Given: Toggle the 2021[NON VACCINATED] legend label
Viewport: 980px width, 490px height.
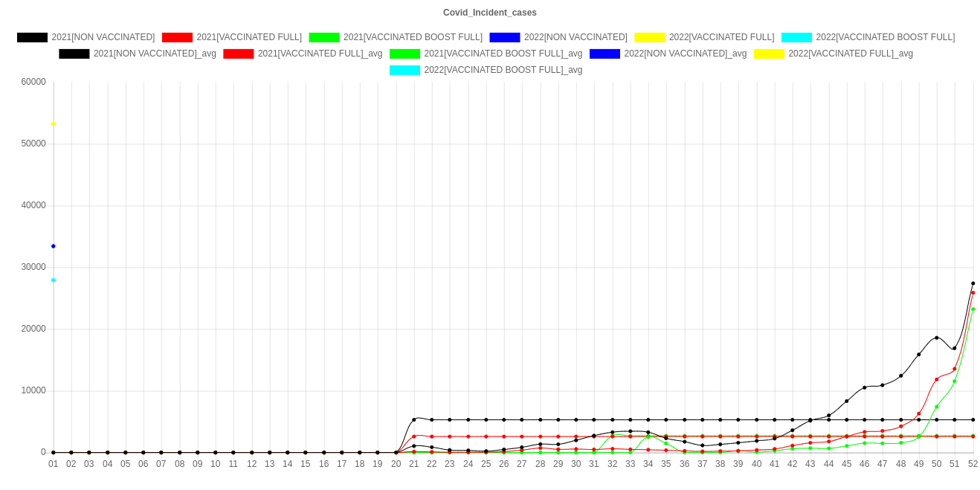Looking at the screenshot, I should [103, 37].
